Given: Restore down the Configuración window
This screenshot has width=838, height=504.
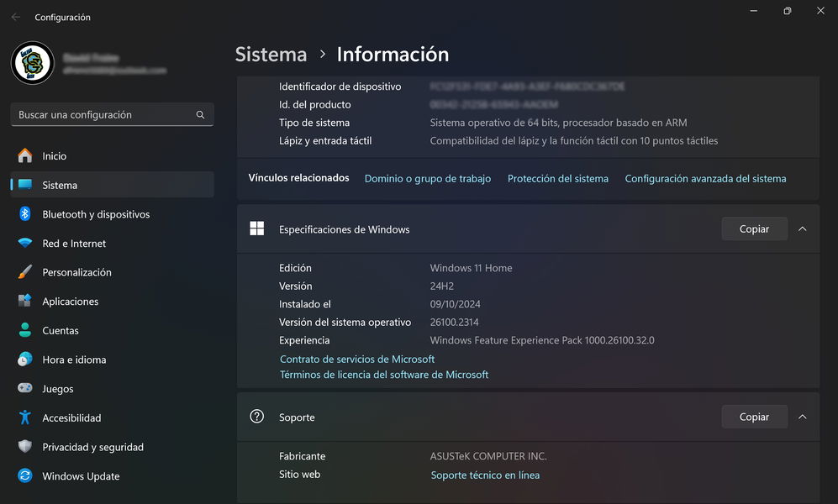Looking at the screenshot, I should (x=788, y=11).
